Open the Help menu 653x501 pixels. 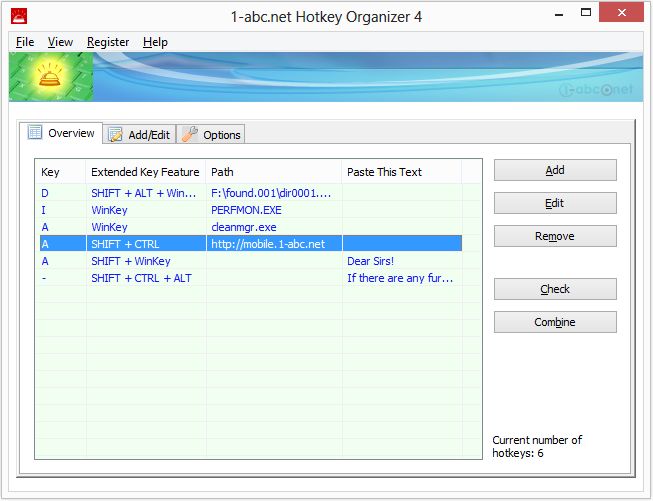click(155, 42)
